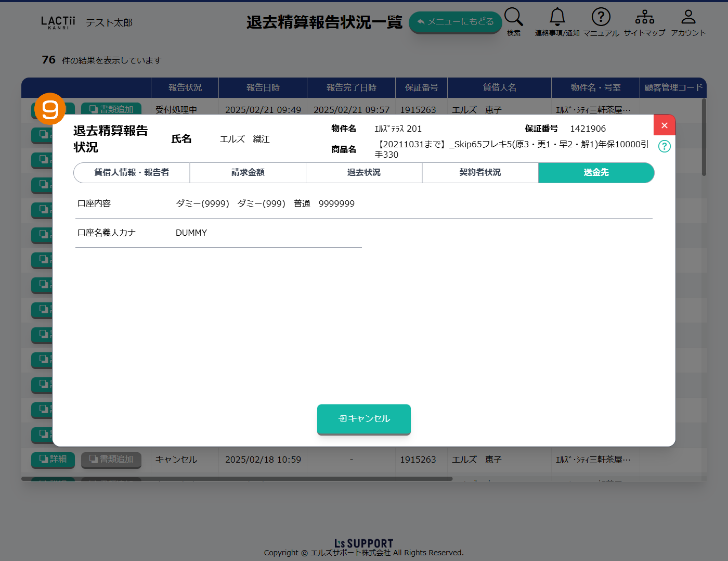The height and width of the screenshot is (561, 728).
Task: Open the sitemap icon
Action: click(644, 17)
